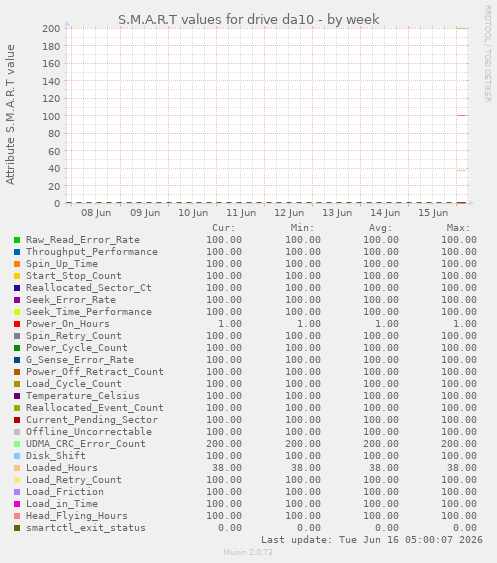This screenshot has height=563, width=497.
Task: Click the olive smartctl_exit_status swatch
Action: (x=17, y=528)
